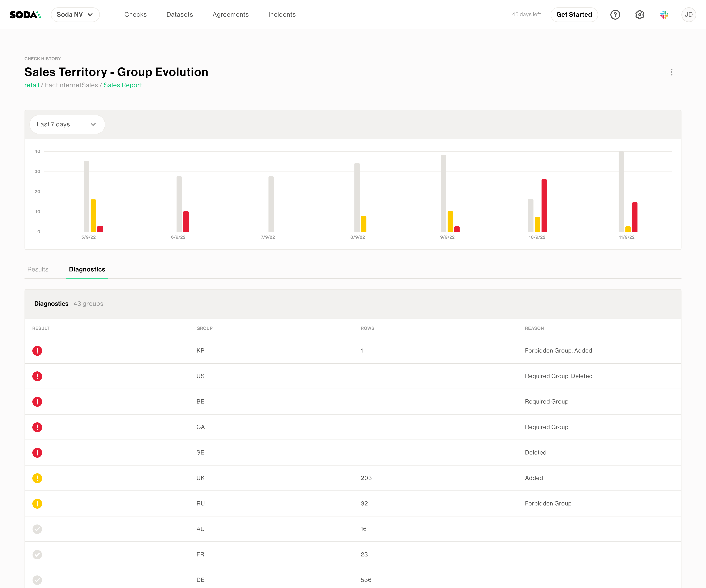Click yellow warning icon in UK row

pyautogui.click(x=37, y=478)
